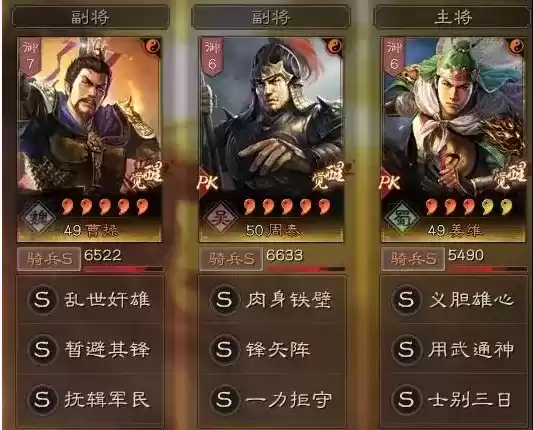Select the S rank icon beside 乱世奸雄
Viewport: 533px width, 430px height.
click(42, 299)
